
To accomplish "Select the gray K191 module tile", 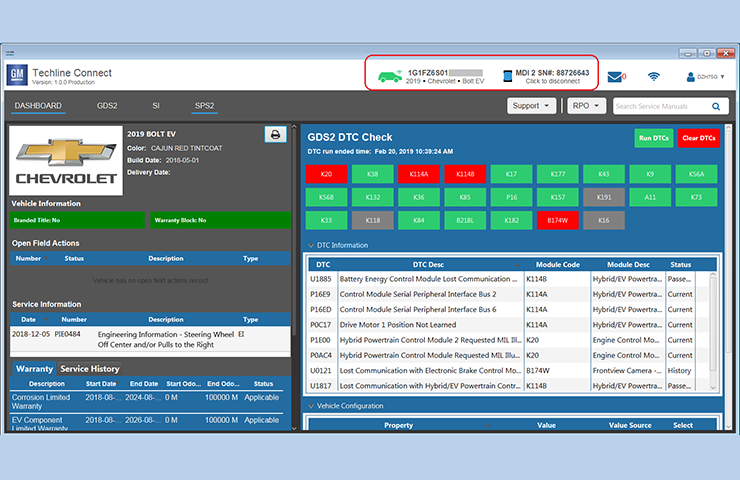I will [603, 197].
